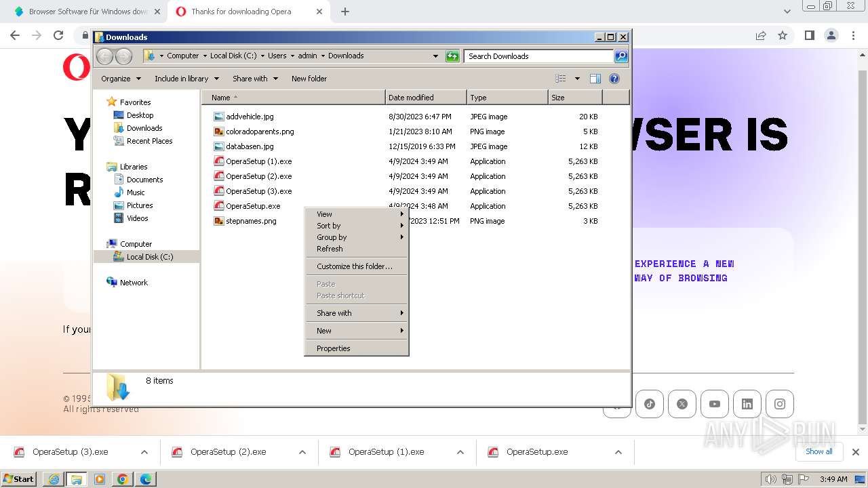Click the Start button
The width and height of the screenshot is (868, 488).
point(19,479)
